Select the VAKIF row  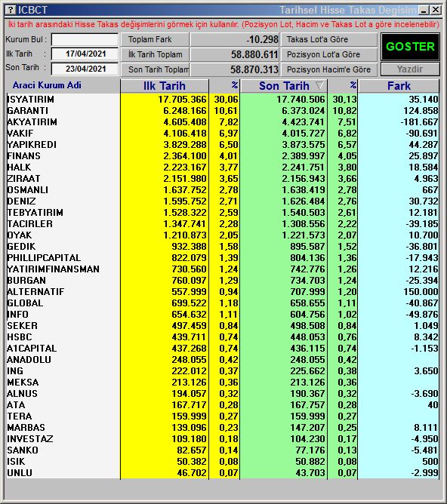223,133
